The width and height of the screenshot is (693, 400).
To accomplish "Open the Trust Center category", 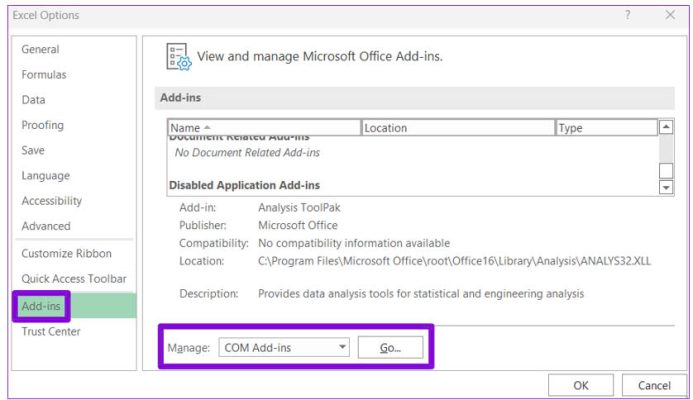I will click(x=51, y=331).
